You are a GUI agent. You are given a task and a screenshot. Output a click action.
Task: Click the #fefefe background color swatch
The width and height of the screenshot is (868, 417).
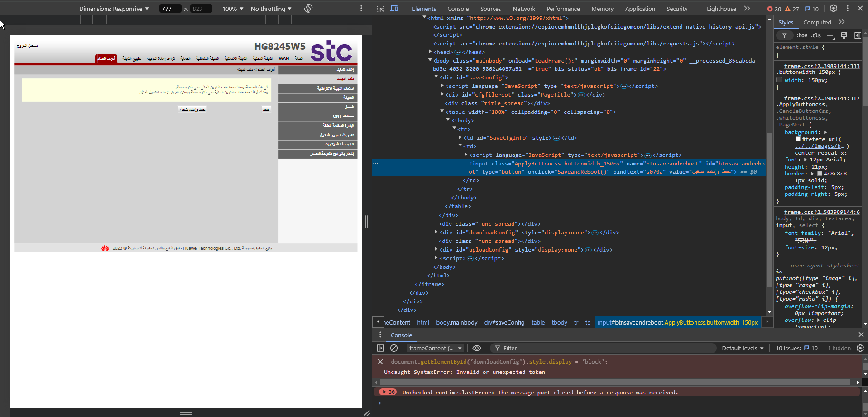798,139
